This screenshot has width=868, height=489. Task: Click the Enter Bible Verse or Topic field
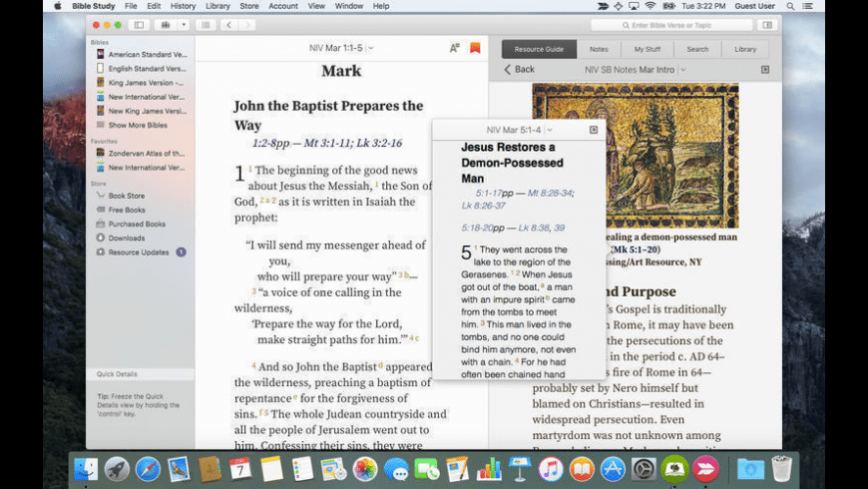(671, 25)
